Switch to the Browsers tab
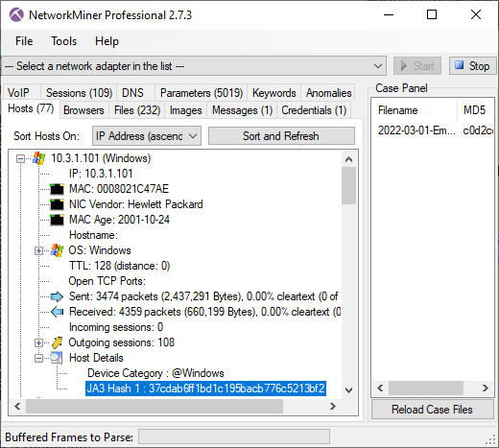 coord(83,110)
